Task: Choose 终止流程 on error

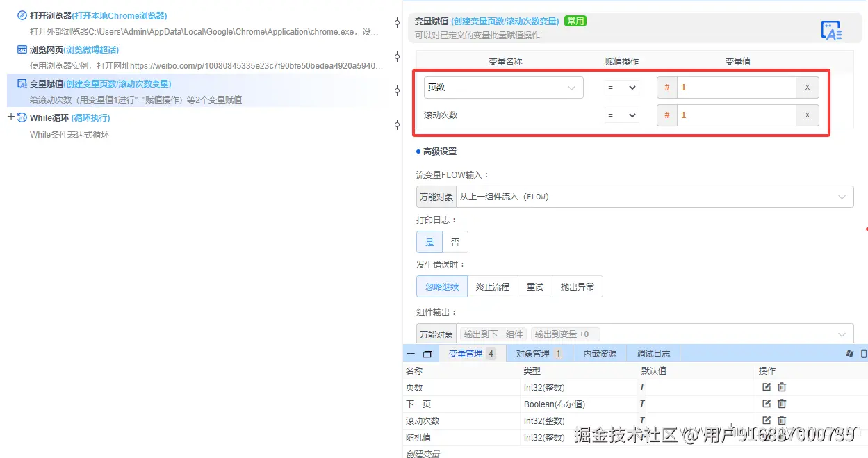Action: click(x=493, y=286)
